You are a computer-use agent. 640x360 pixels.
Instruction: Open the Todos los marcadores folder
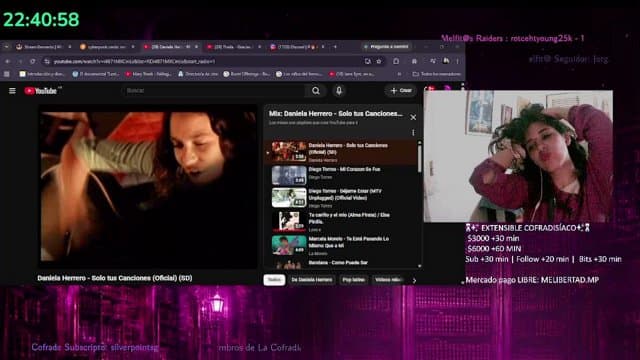(437, 74)
